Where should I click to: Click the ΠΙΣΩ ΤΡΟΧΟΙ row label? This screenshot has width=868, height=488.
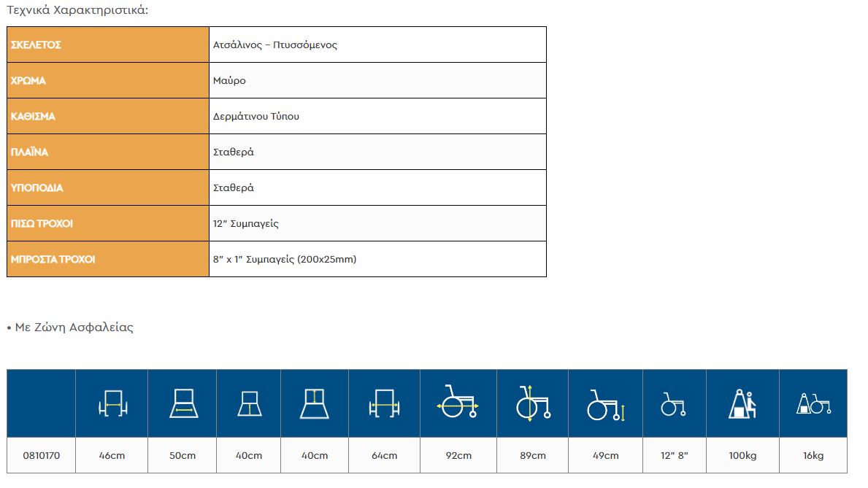(42, 223)
